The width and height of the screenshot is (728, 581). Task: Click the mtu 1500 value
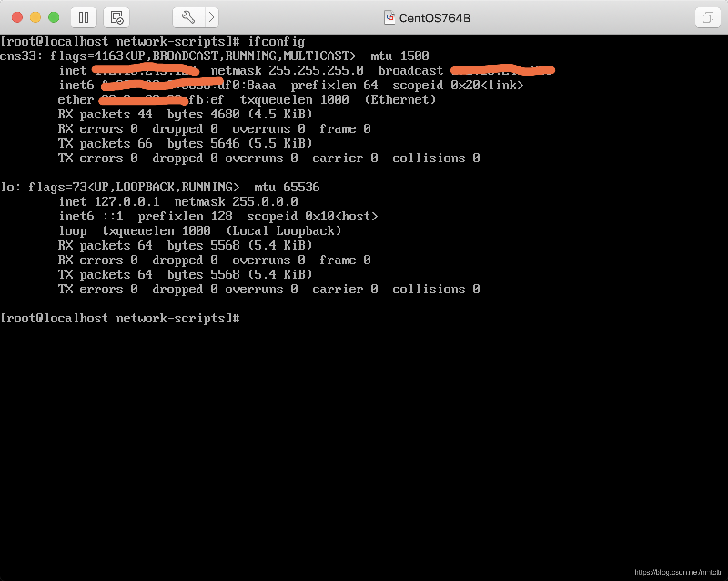pos(399,56)
